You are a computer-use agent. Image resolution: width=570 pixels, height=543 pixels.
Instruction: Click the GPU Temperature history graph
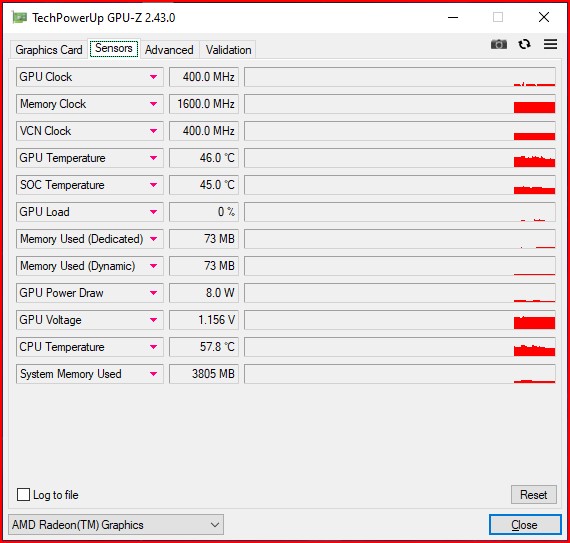pos(400,158)
